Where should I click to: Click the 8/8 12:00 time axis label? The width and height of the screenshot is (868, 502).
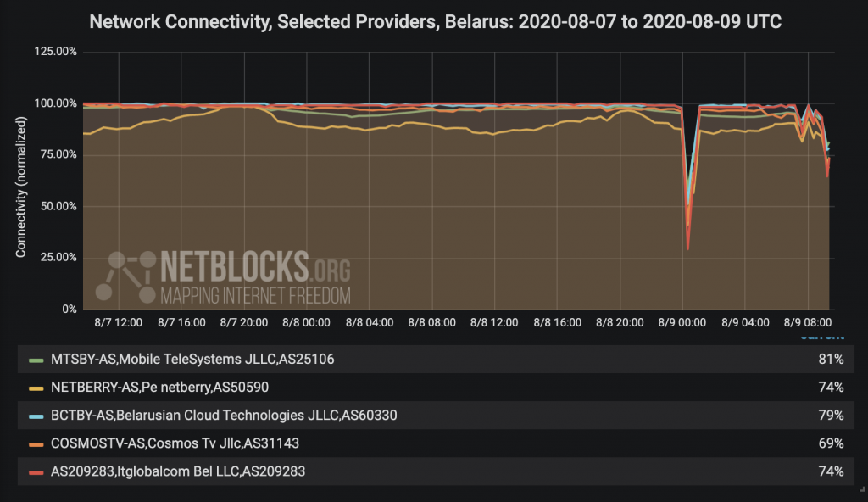(x=494, y=322)
